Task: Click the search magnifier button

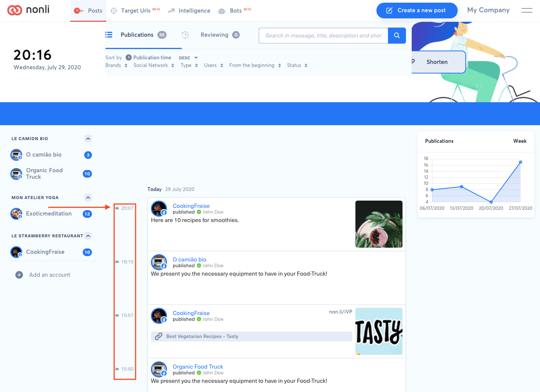Action: click(x=397, y=36)
